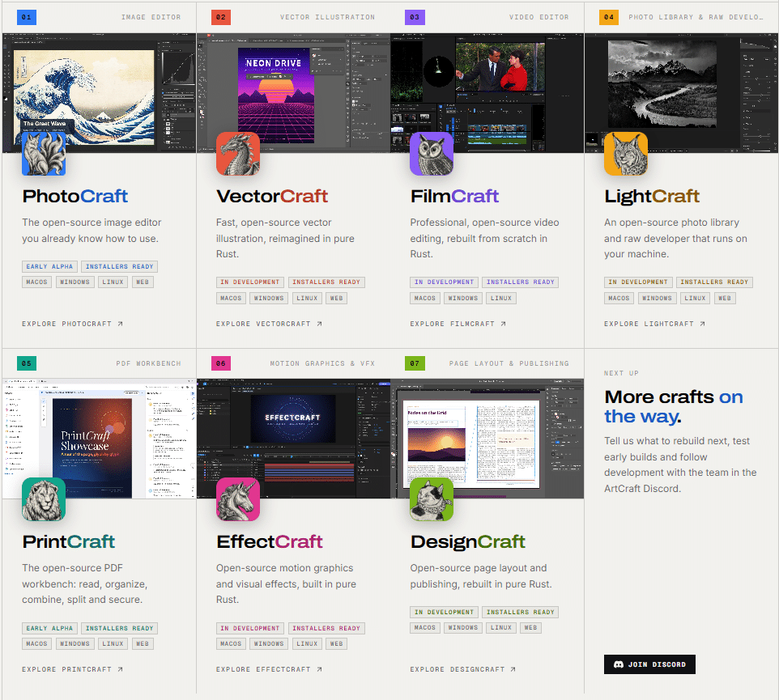Click the FilmCraft heading

[x=454, y=196]
